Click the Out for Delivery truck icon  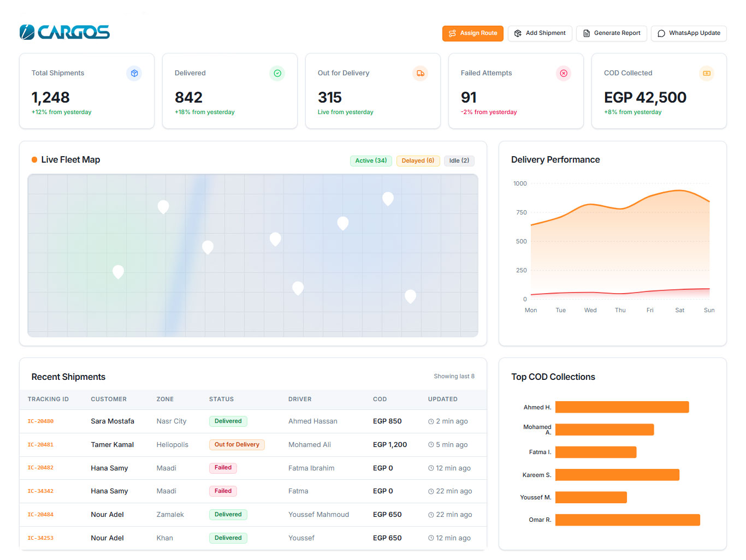421,73
